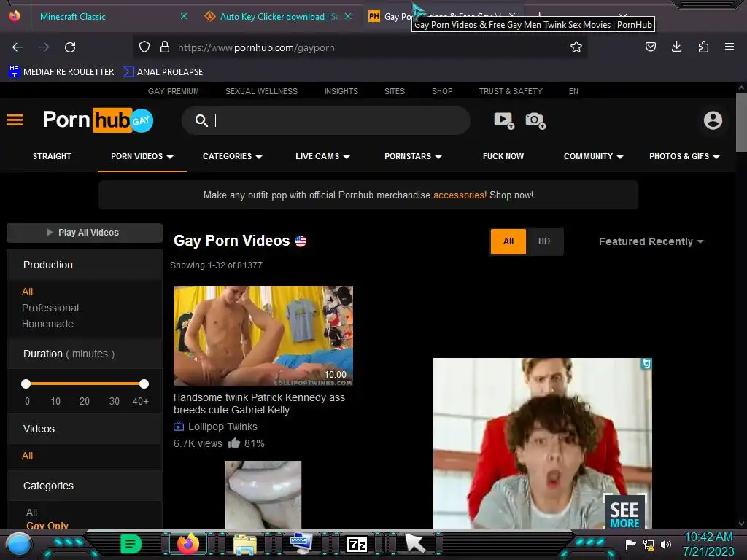Open the STRAIGHT navigation item
747x560 pixels.
[x=52, y=156]
